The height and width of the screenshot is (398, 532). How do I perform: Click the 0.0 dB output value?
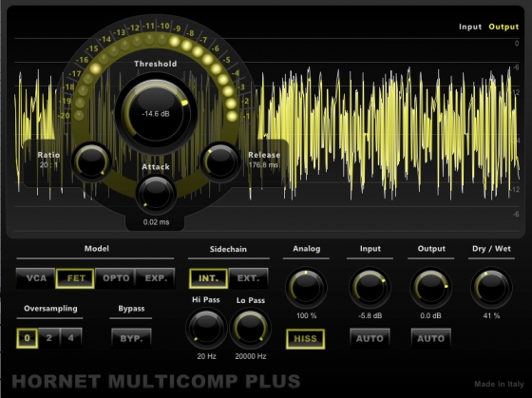(431, 315)
